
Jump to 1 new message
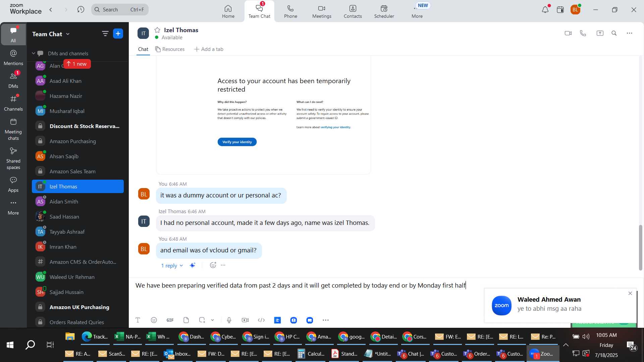77,64
